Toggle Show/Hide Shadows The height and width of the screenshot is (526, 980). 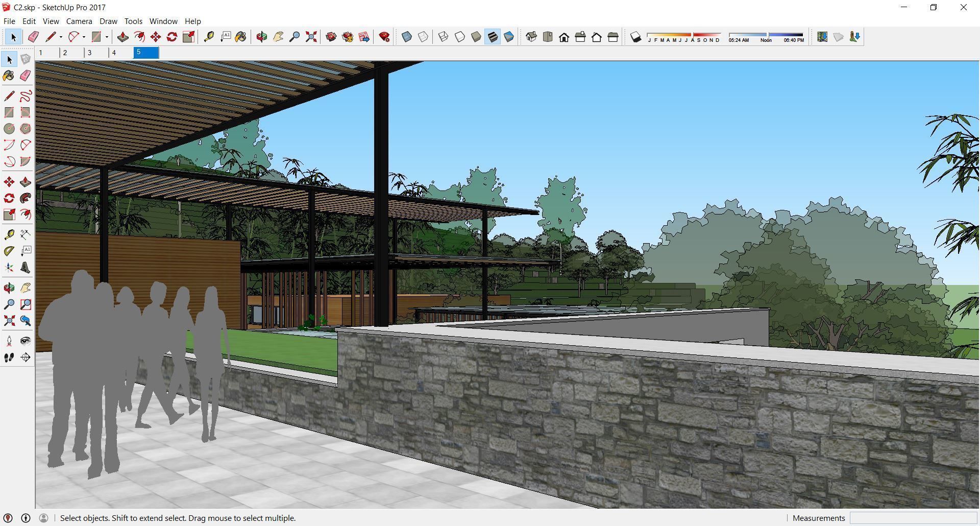point(635,37)
